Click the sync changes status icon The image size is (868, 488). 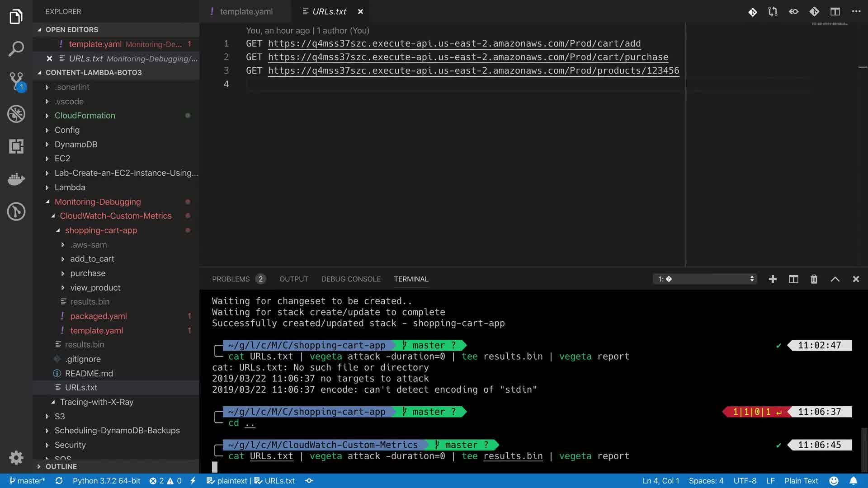59,481
